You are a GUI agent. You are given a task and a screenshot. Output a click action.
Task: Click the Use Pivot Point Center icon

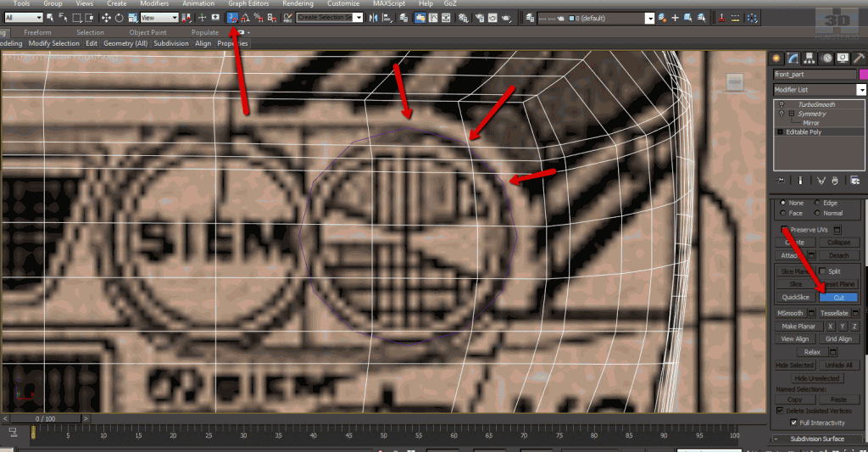tap(186, 18)
